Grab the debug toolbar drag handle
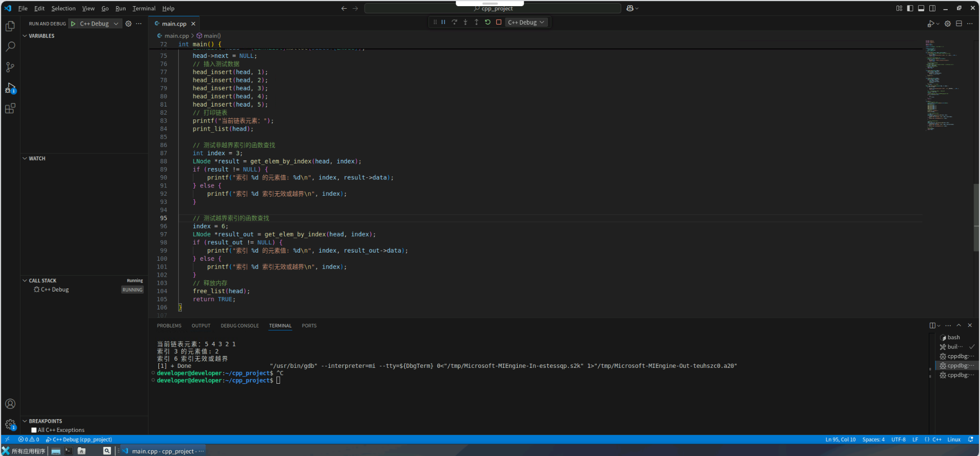This screenshot has height=456, width=980. (x=435, y=22)
